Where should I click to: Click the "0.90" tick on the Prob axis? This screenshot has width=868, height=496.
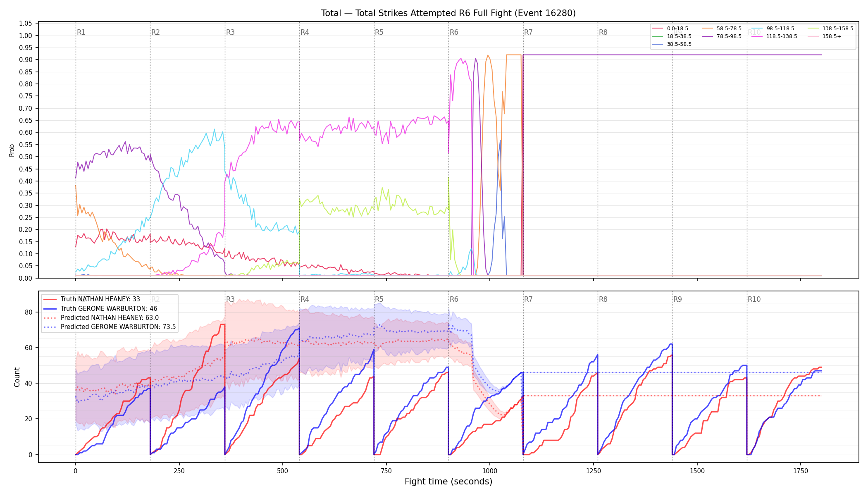pos(26,60)
